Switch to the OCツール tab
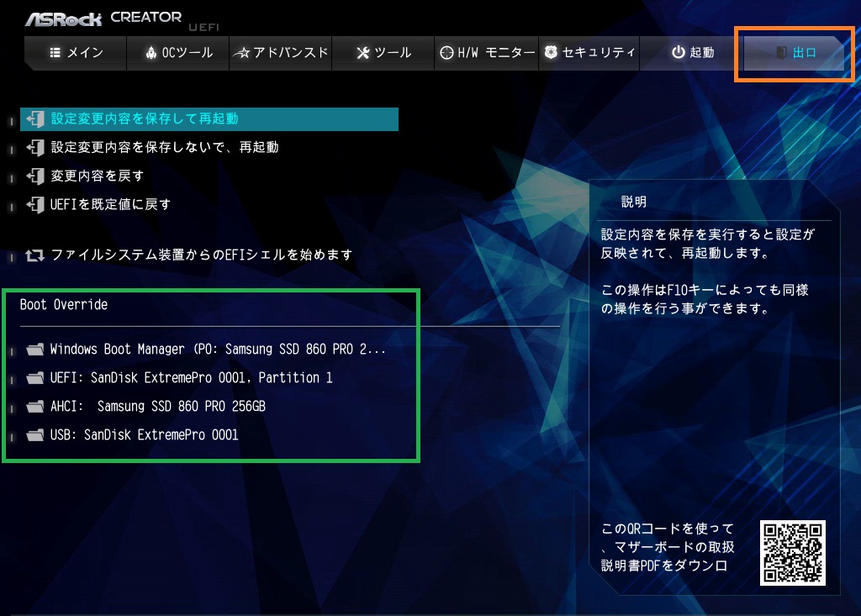 click(x=178, y=53)
